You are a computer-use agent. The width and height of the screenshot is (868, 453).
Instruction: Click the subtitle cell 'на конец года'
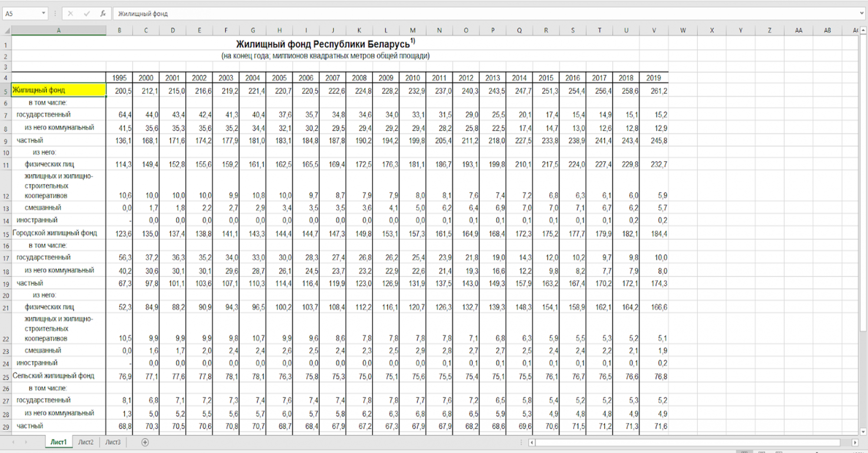pos(325,56)
